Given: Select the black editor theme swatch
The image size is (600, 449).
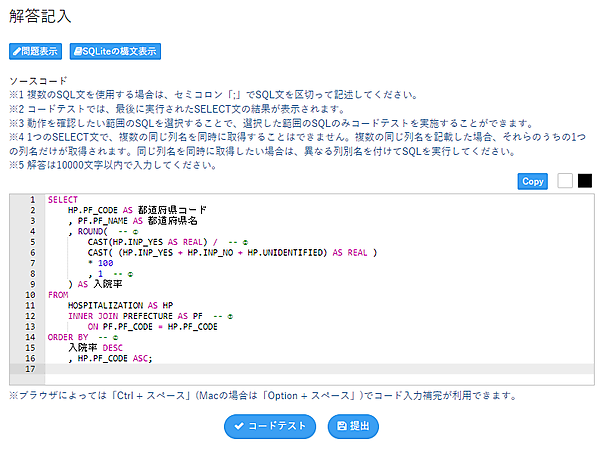Looking at the screenshot, I should point(585,181).
